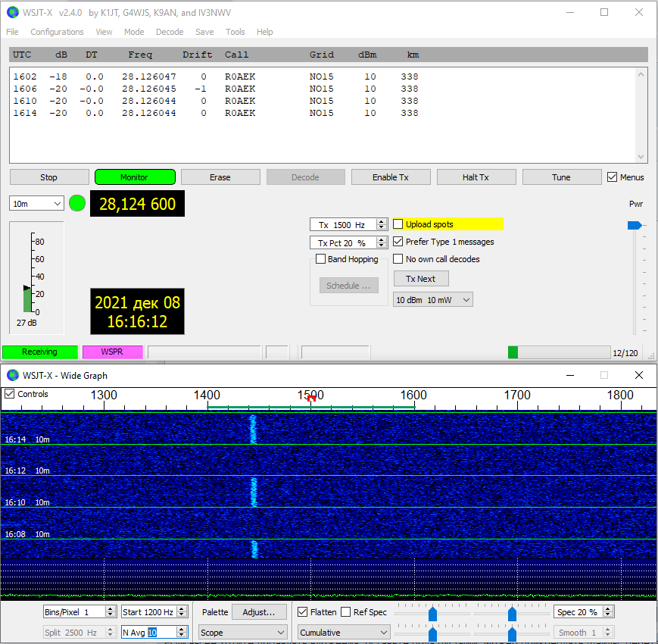Enable the Ref Spec checkbox
This screenshot has height=644, width=658.
click(x=346, y=611)
